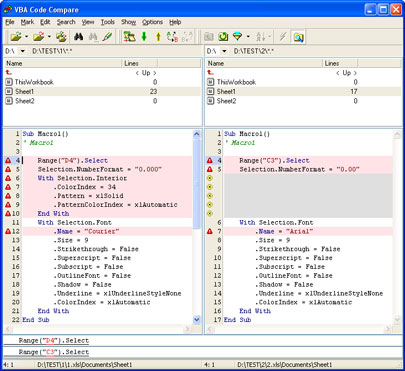This screenshot has width=405, height=371.
Task: Open dropdown arrow beside the filter icon
Action: [248, 37]
